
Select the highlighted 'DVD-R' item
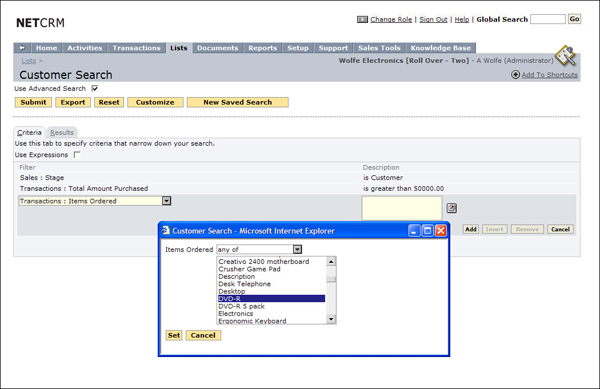tap(271, 298)
